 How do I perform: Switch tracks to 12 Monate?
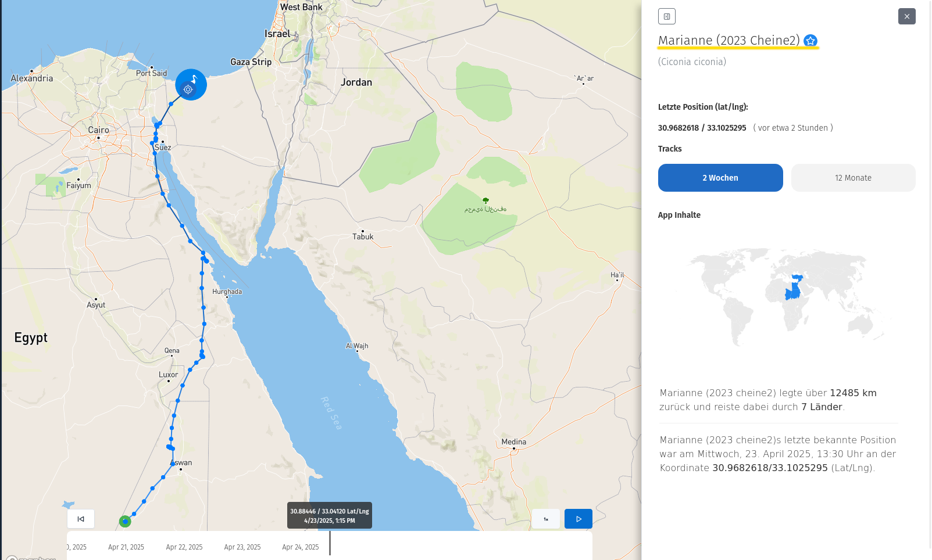852,178
